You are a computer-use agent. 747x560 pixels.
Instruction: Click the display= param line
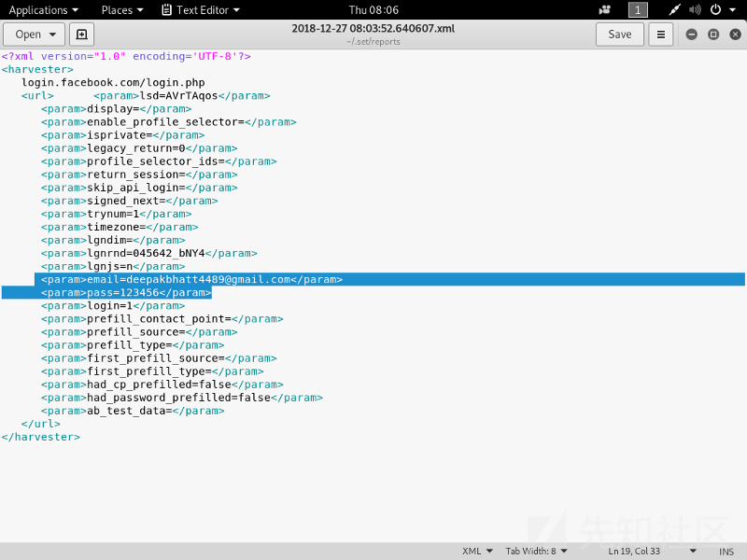(x=116, y=109)
